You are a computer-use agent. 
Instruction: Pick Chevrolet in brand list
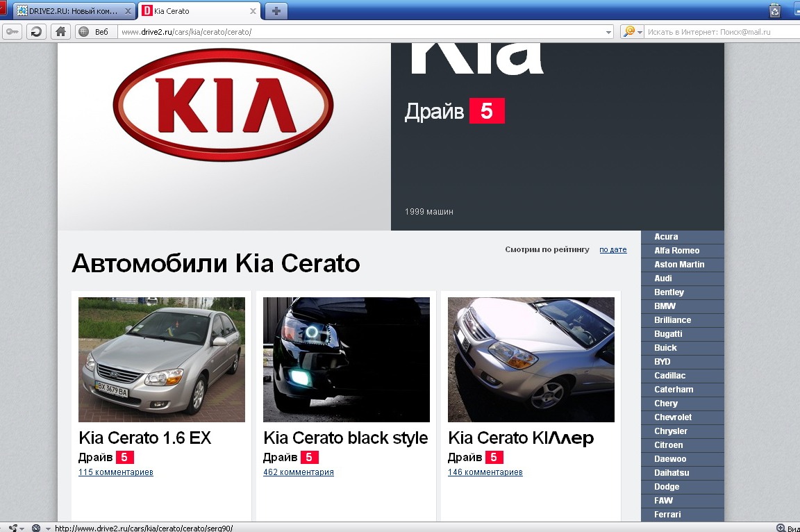click(x=682, y=417)
